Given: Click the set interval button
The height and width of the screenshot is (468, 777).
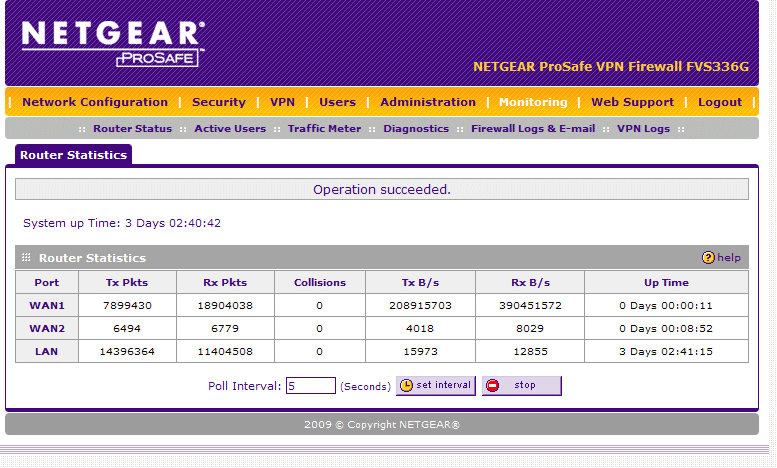Looking at the screenshot, I should 436,386.
